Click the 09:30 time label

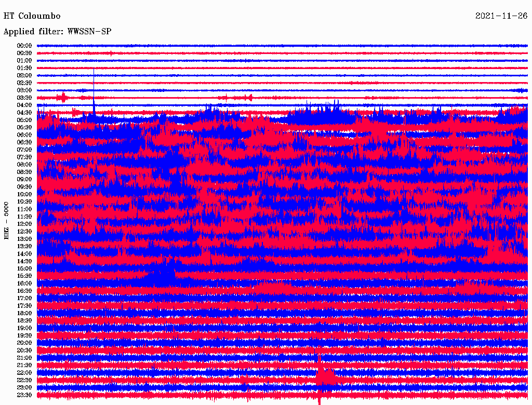click(24, 187)
